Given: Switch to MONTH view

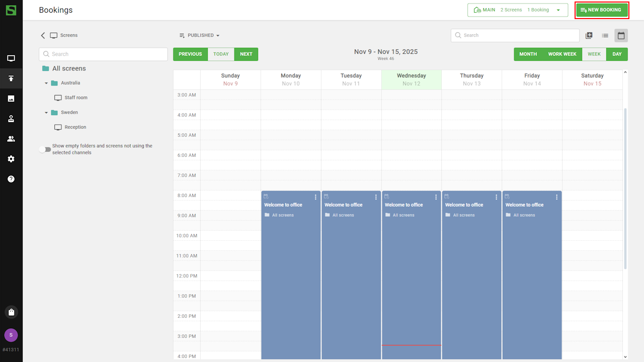Looking at the screenshot, I should click(x=528, y=54).
